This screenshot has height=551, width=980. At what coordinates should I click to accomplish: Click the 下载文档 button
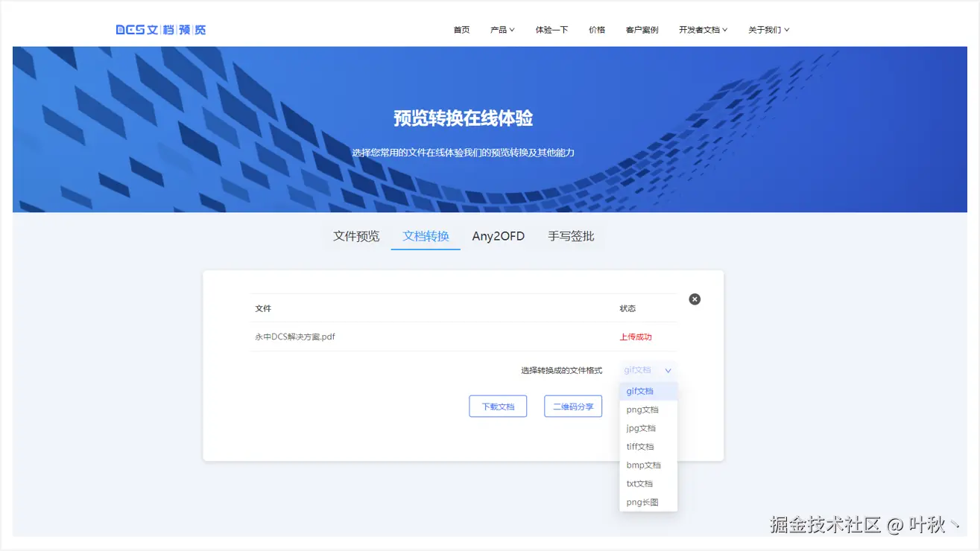point(497,406)
